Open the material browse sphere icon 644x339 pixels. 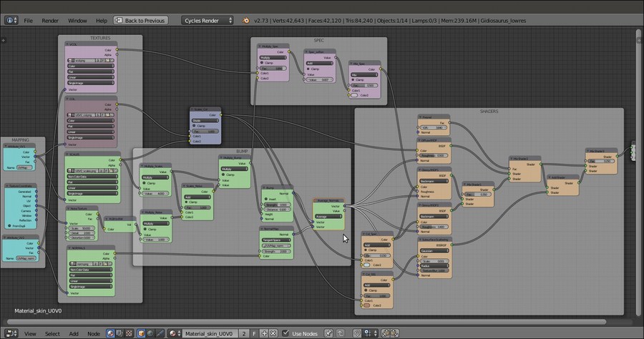175,333
